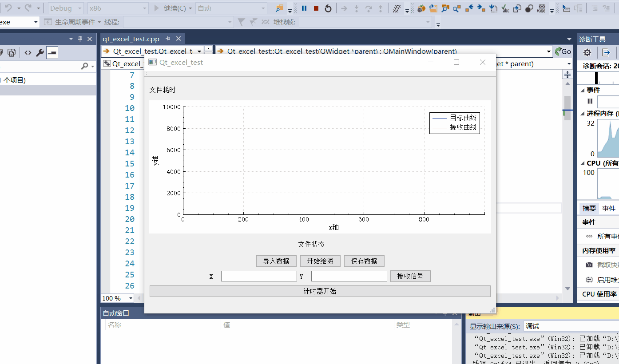Click the black spheres breakpoint toolbar icon
Viewport: 619px width, 364px height.
(529, 8)
